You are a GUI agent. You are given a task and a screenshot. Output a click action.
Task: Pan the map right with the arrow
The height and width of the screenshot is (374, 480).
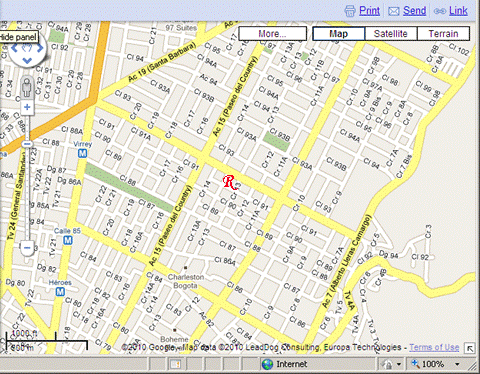pyautogui.click(x=40, y=49)
